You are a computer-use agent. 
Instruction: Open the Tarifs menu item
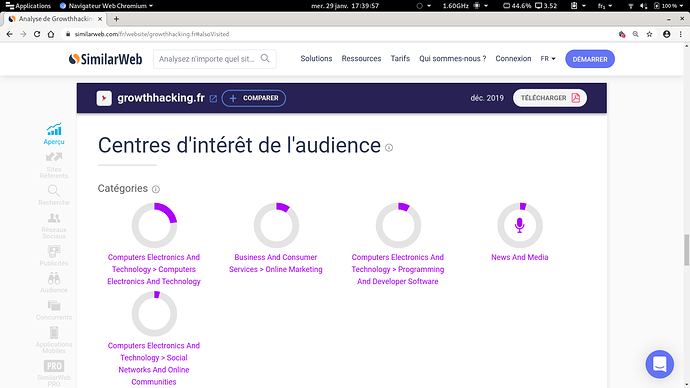pos(400,59)
